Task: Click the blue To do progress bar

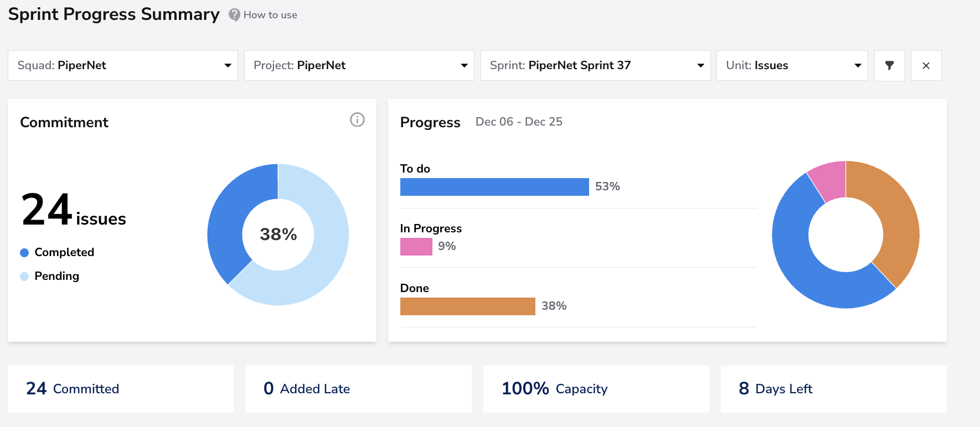Action: click(494, 187)
